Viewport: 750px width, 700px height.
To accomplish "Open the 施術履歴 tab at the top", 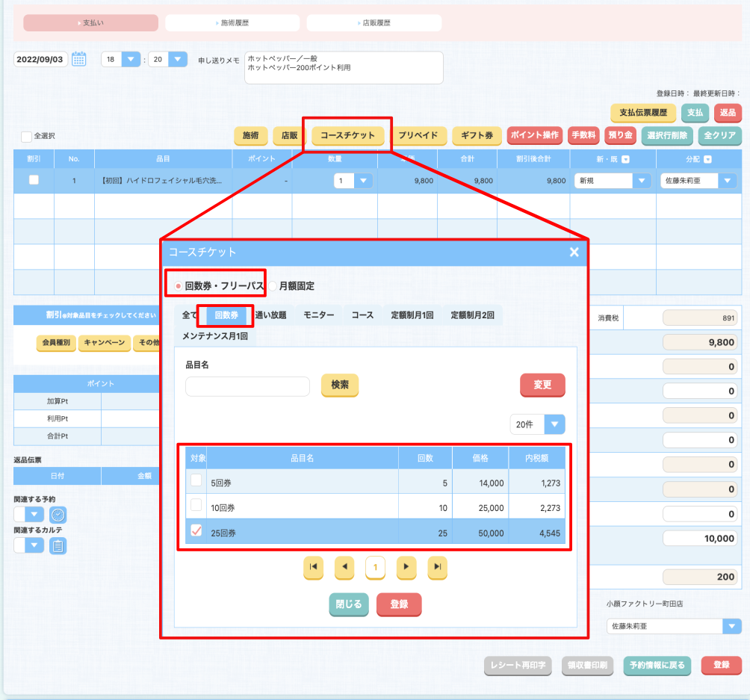I will pyautogui.click(x=232, y=23).
